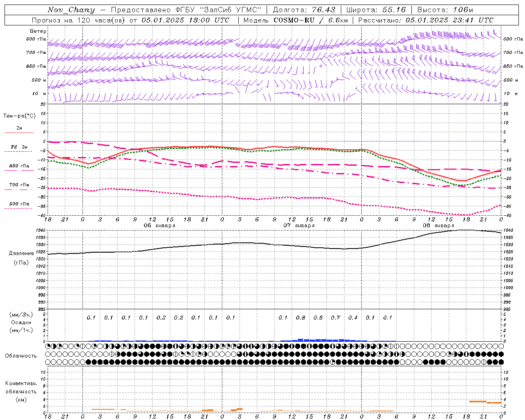Click the (мм/3ч.) precipitation unit label
The height and width of the screenshot is (420, 525).
[21, 315]
